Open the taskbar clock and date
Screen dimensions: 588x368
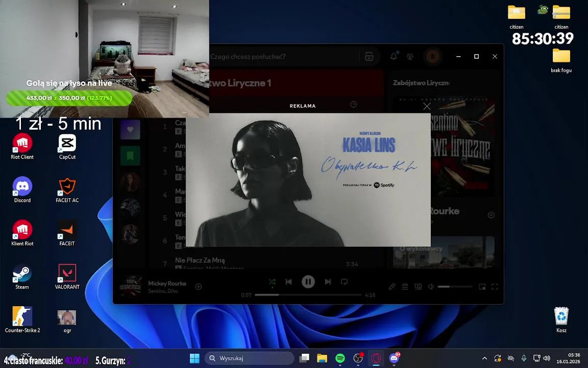click(x=569, y=358)
